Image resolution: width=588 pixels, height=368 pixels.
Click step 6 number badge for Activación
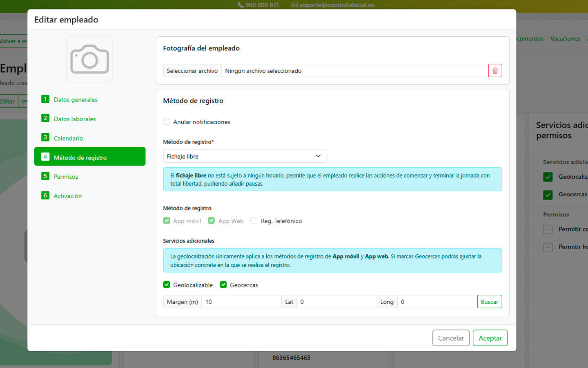pyautogui.click(x=45, y=195)
